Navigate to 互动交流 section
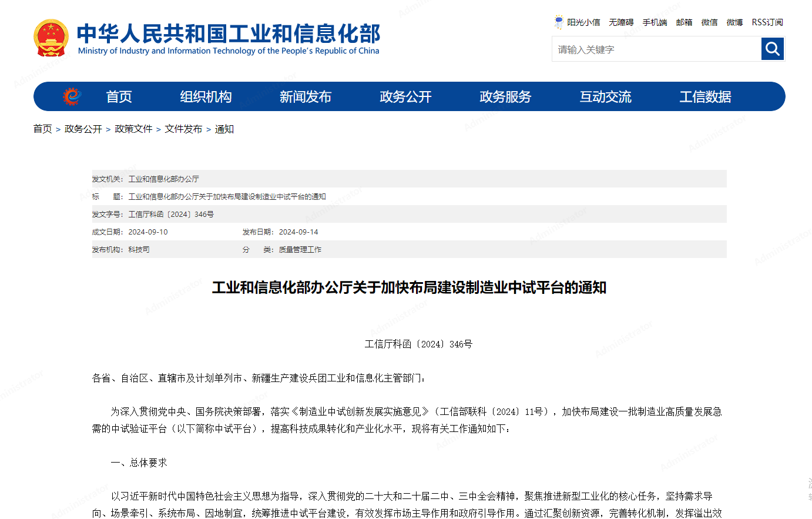Screen dimensions: 812x519 (x=605, y=97)
